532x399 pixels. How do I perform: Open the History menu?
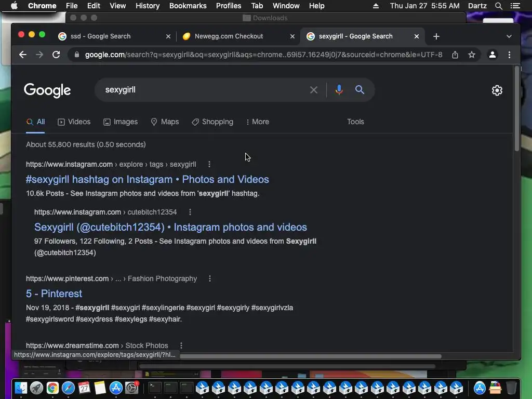click(148, 6)
